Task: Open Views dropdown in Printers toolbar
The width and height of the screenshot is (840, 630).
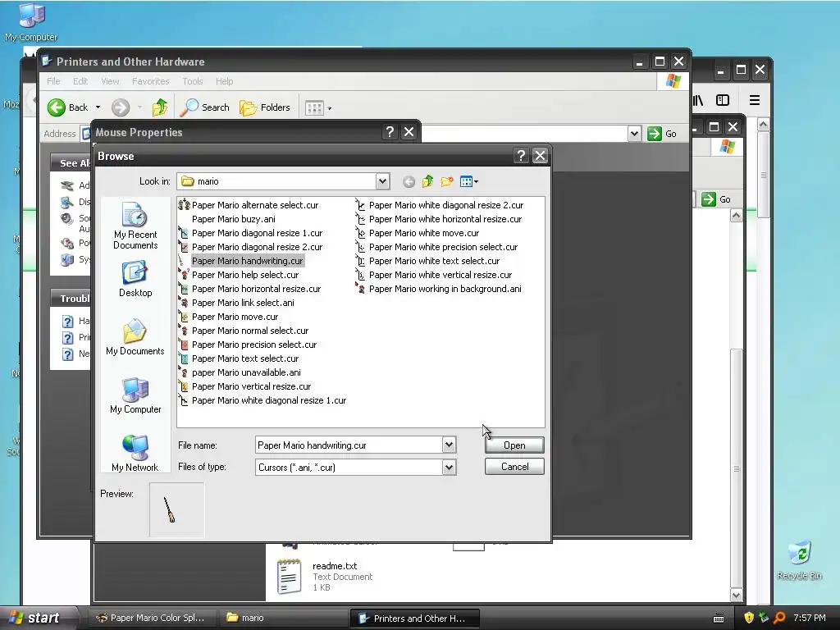Action: (x=318, y=108)
